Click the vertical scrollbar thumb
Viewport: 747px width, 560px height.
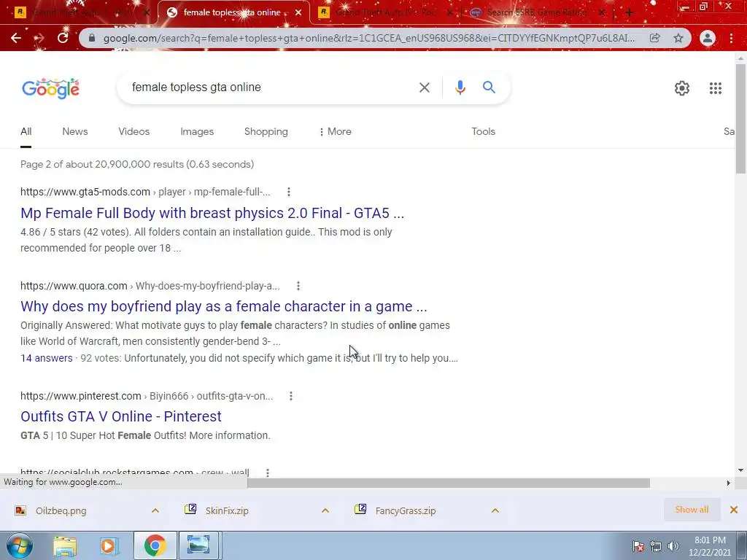pyautogui.click(x=740, y=119)
